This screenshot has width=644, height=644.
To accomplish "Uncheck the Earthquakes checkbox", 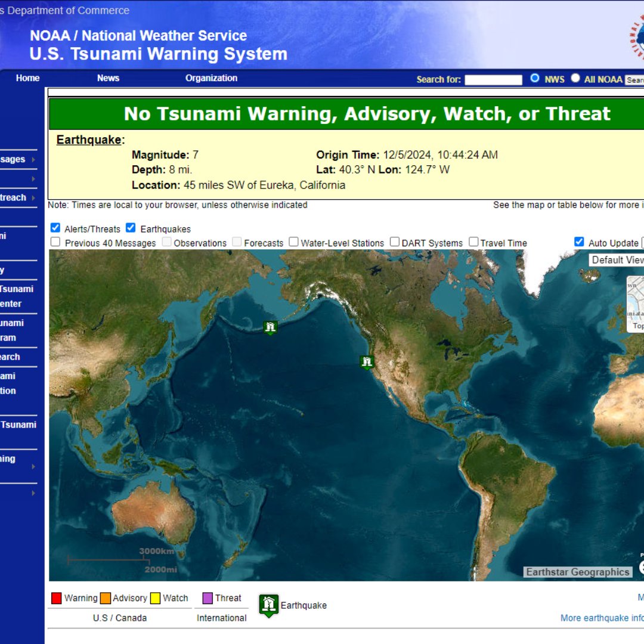I will (x=131, y=228).
